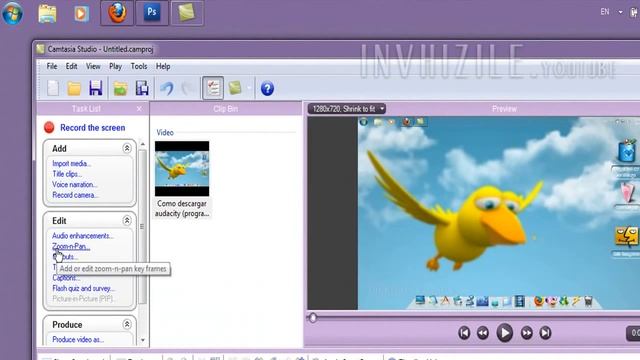Viewport: 640px width, 360px height.
Task: Jump to next clip in preview
Action: (x=545, y=333)
